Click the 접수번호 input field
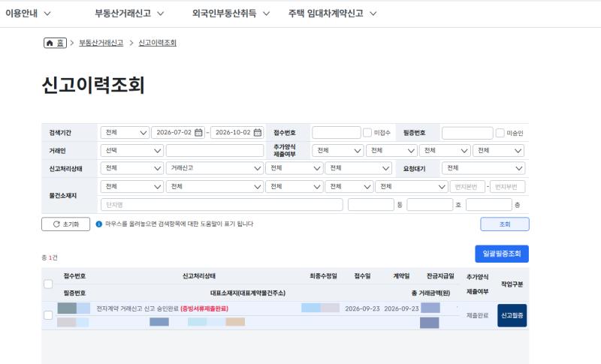The image size is (601, 364). click(x=336, y=132)
